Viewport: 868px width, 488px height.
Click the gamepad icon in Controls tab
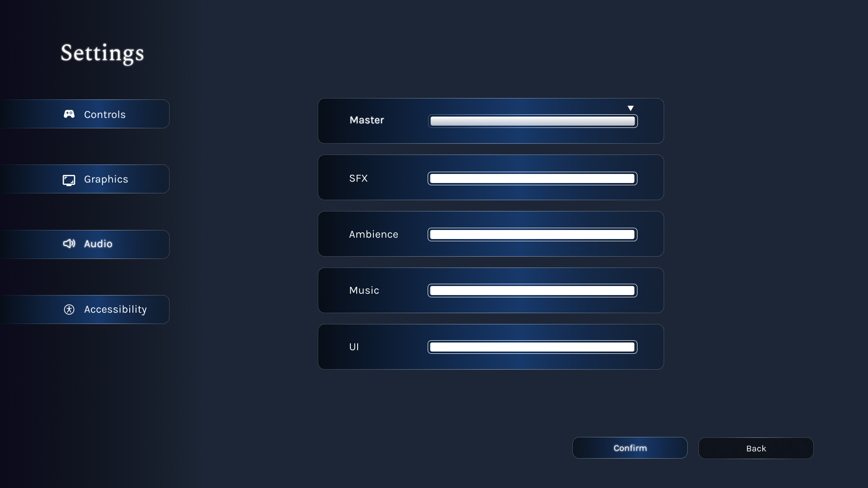coord(69,114)
